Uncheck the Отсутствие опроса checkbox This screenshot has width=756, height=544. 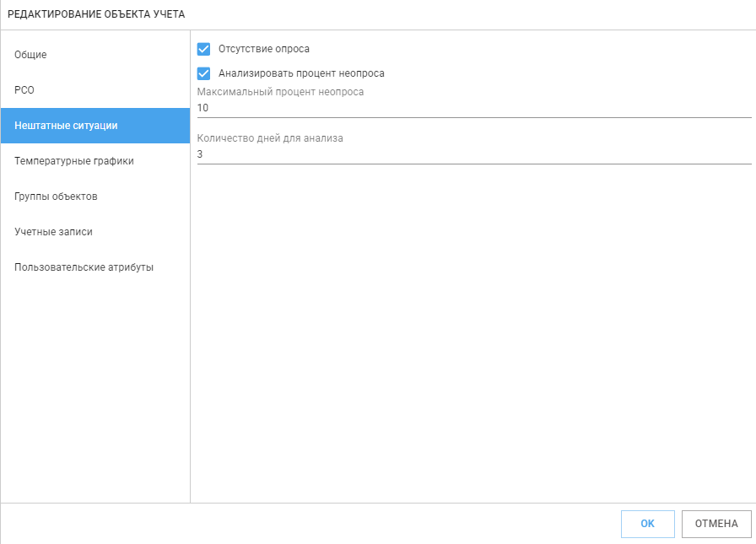coord(203,49)
